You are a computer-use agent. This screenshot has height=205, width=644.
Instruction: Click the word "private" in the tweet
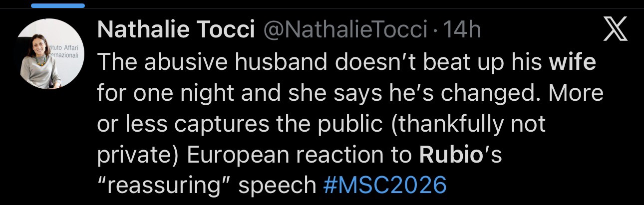(137, 155)
